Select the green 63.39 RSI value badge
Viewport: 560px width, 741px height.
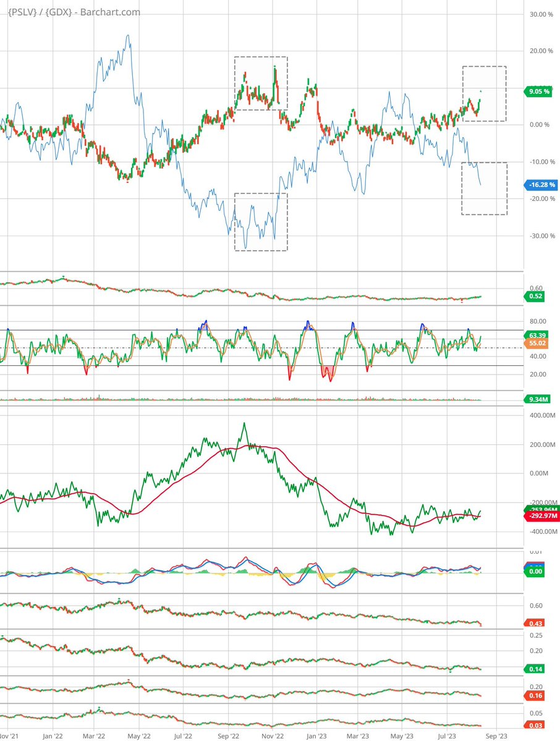coord(537,336)
